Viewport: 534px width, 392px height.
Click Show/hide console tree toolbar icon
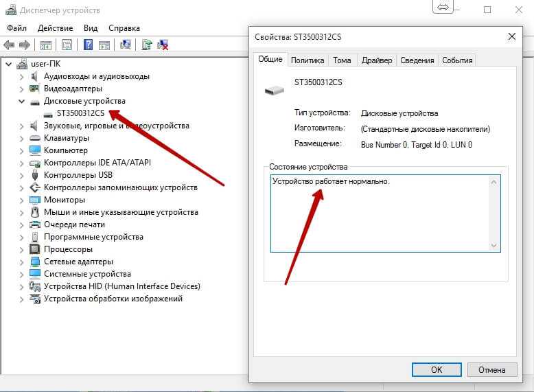click(45, 45)
